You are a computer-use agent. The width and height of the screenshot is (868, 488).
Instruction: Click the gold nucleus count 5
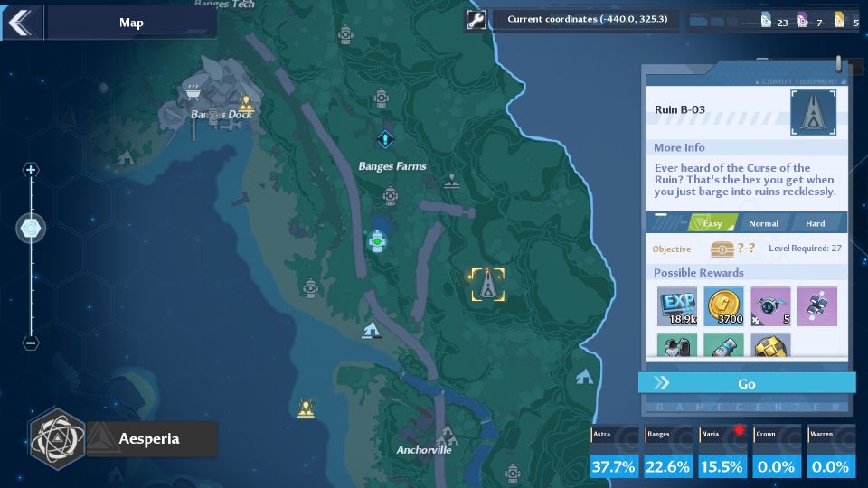pos(847,21)
